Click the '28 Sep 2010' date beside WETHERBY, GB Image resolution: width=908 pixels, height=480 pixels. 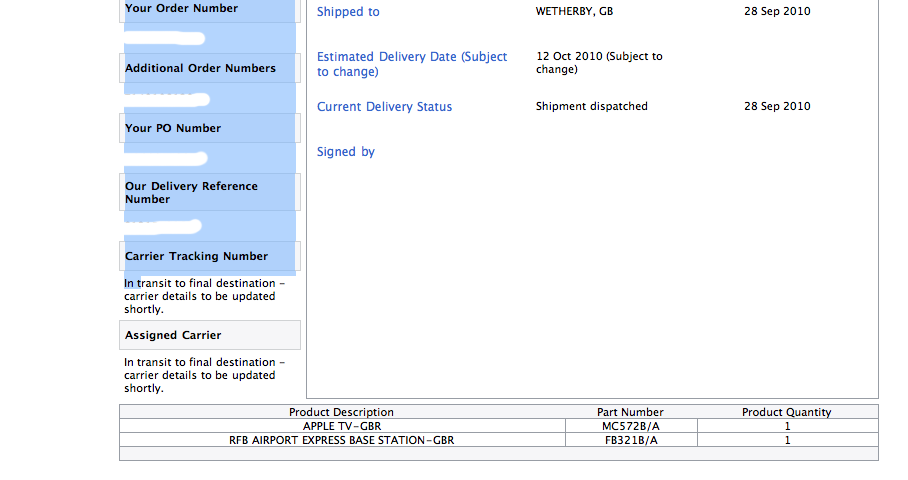click(x=777, y=11)
